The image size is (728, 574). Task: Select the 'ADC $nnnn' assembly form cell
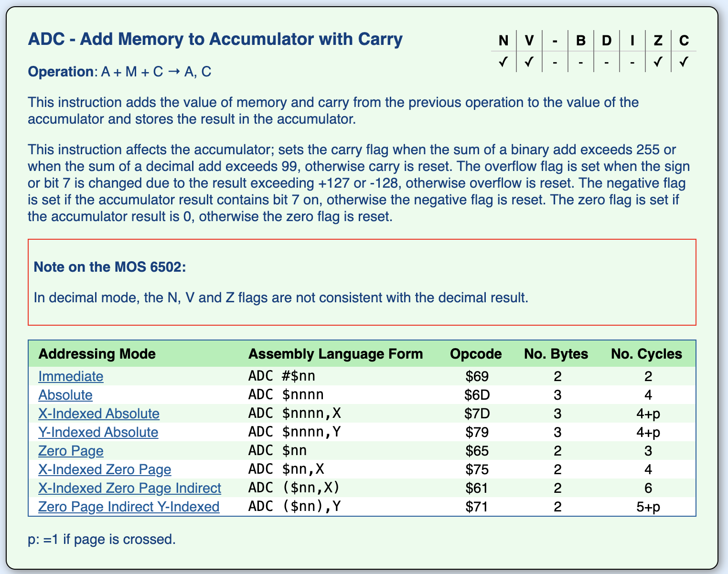click(x=286, y=395)
